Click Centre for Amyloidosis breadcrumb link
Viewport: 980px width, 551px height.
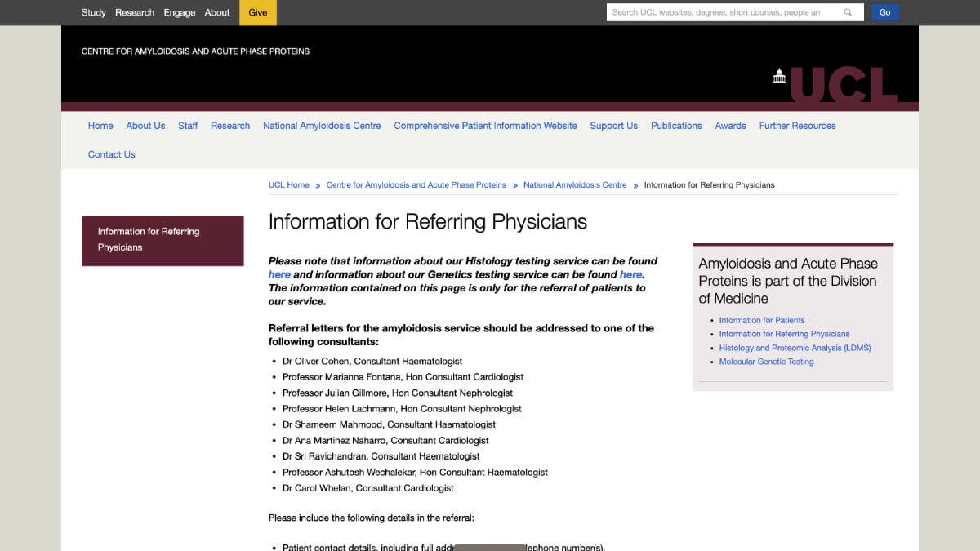pos(416,185)
